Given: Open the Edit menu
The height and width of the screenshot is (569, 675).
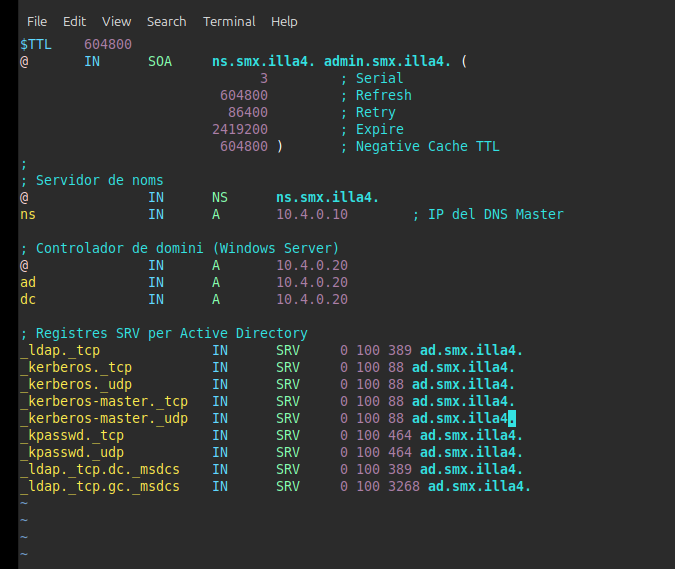Looking at the screenshot, I should (74, 21).
